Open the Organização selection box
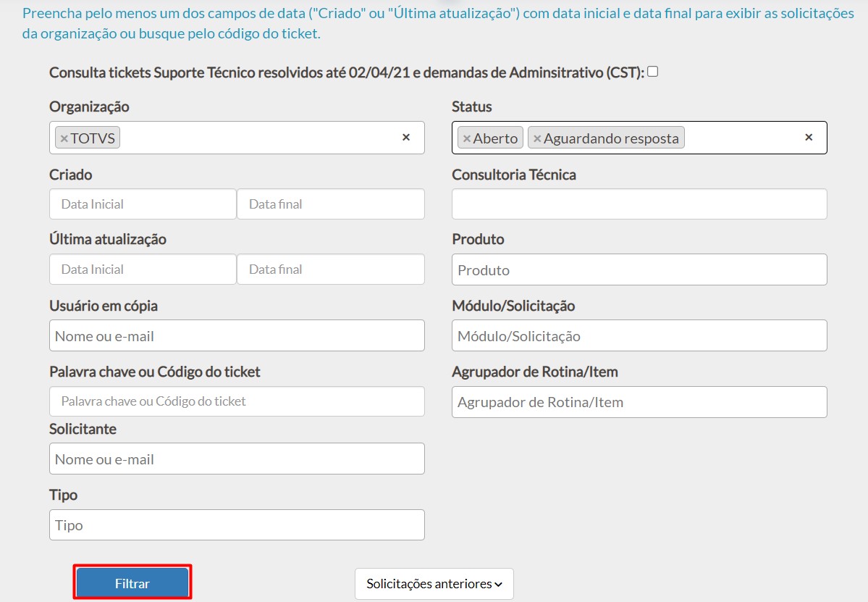 pos(237,138)
